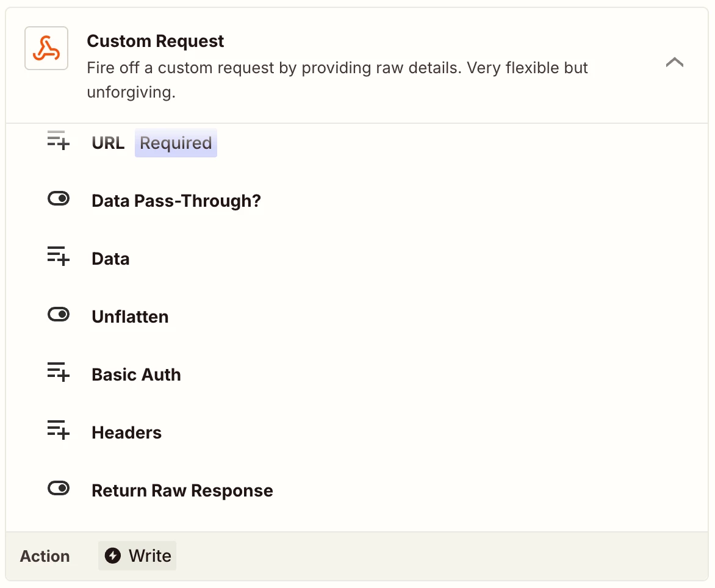Select the Basic Auth field label
Image resolution: width=715 pixels, height=588 pixels.
tap(136, 375)
